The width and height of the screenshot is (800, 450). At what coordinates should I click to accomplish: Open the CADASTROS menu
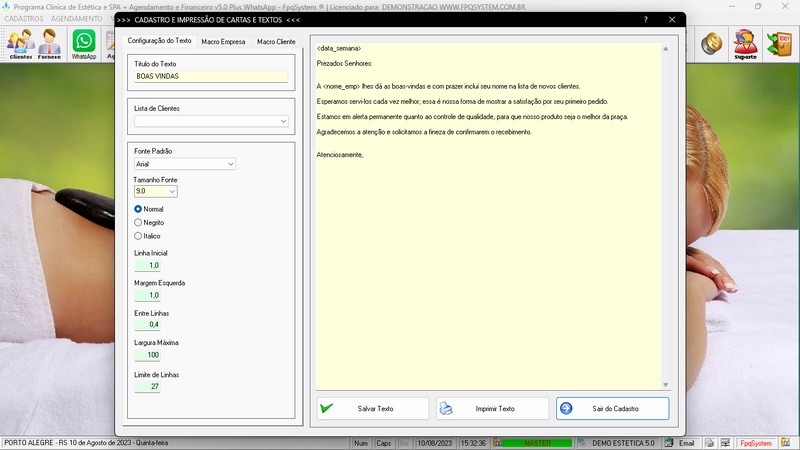coord(24,18)
